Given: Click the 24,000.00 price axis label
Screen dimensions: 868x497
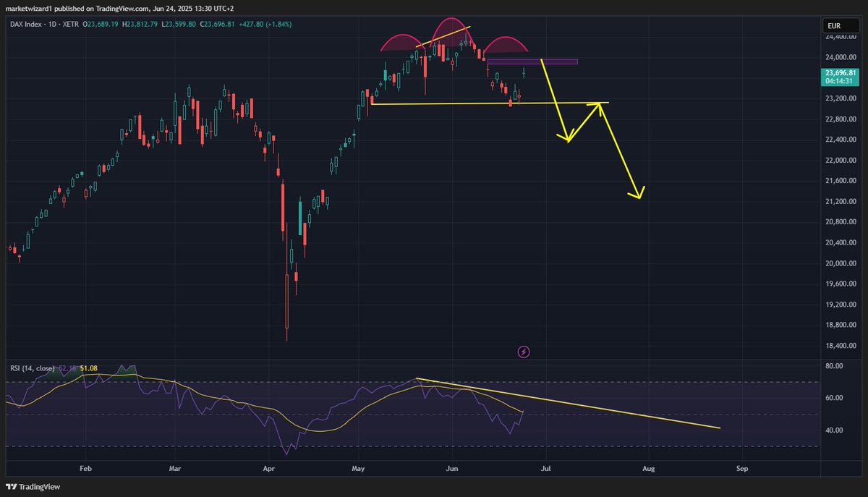Looking at the screenshot, I should [841, 57].
